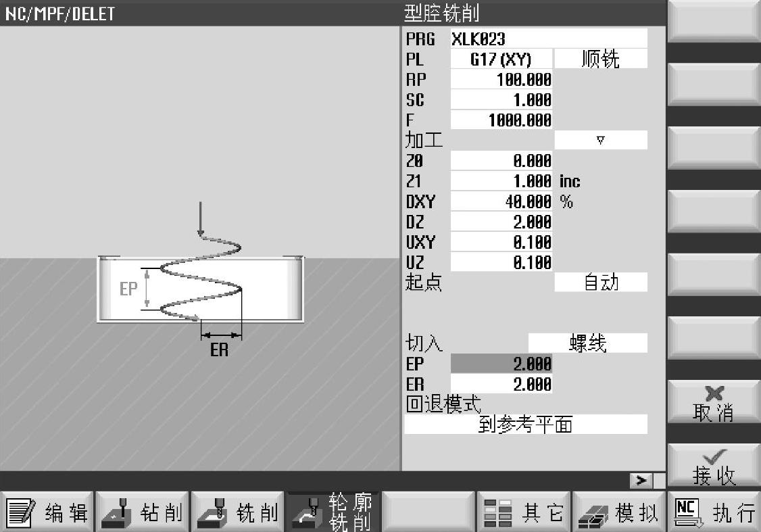Open the 加工 machining type selector
Screen dimensions: 761x532
click(600, 141)
